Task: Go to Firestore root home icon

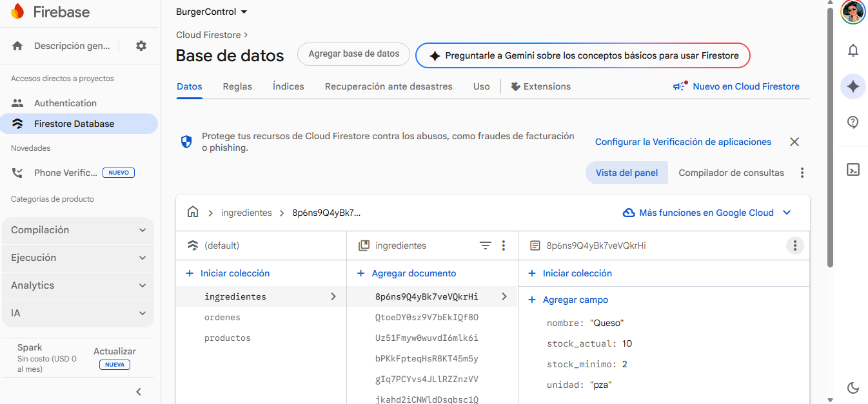Action: pyautogui.click(x=192, y=212)
